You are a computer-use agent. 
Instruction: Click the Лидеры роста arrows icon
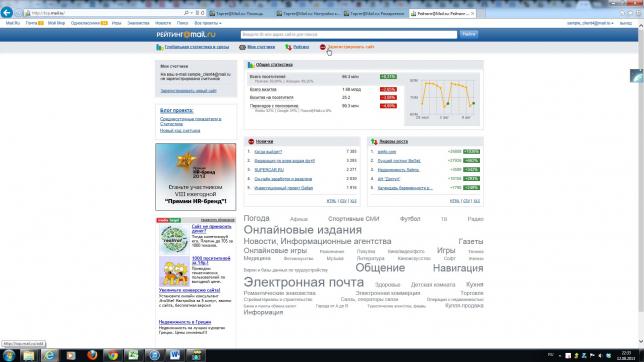click(x=374, y=141)
